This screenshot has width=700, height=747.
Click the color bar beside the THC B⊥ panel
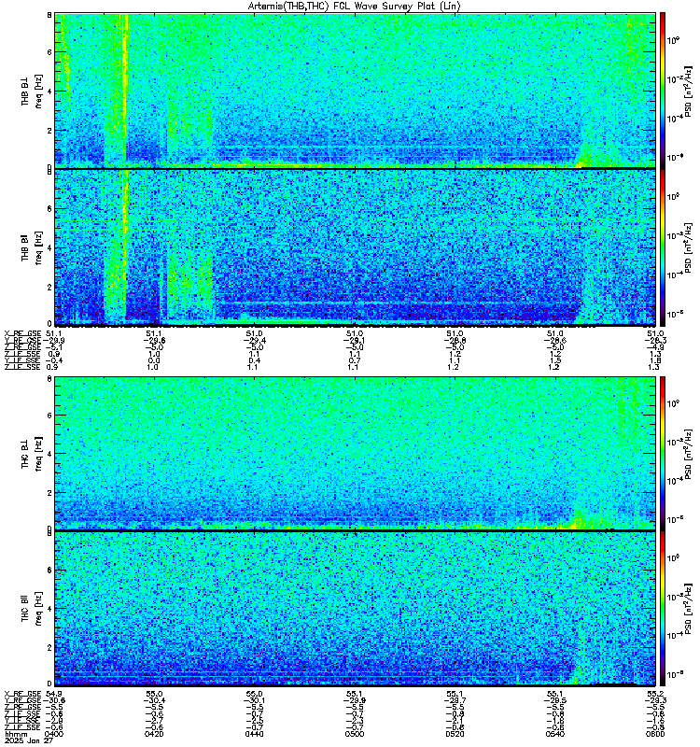(x=663, y=453)
